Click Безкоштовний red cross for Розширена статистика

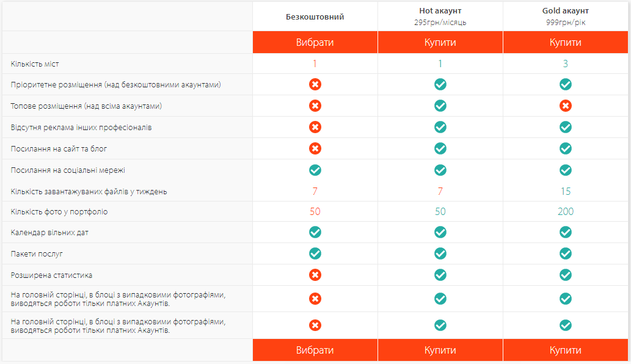click(x=315, y=275)
